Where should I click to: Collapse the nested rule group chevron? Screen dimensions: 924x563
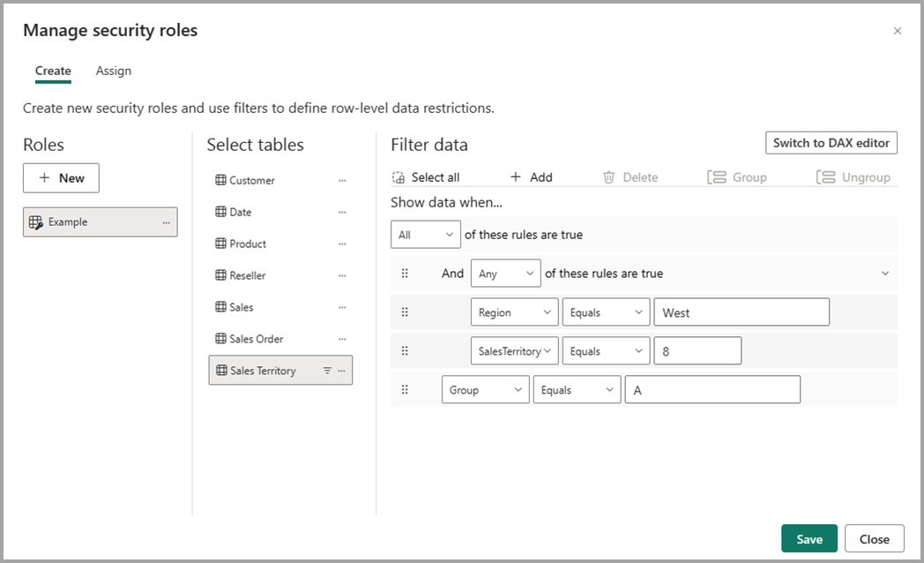[x=885, y=274]
